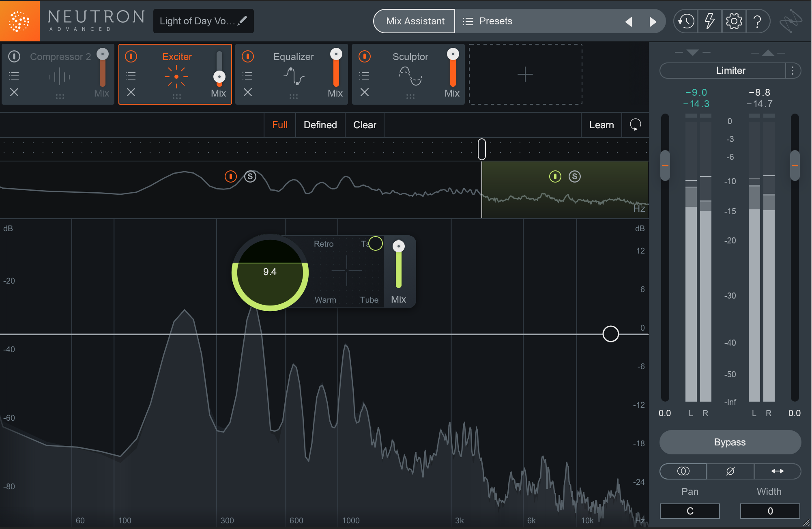The width and height of the screenshot is (812, 529).
Task: Select the Sculptor wave icon
Action: (x=410, y=76)
